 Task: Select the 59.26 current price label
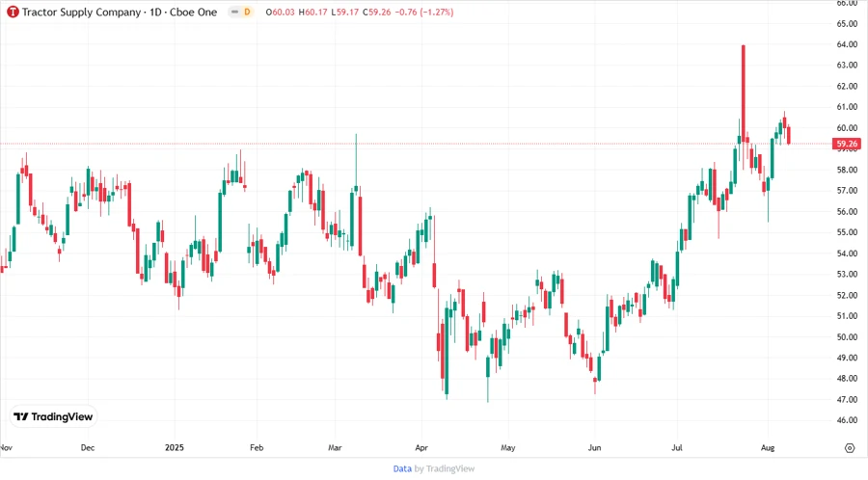point(847,144)
